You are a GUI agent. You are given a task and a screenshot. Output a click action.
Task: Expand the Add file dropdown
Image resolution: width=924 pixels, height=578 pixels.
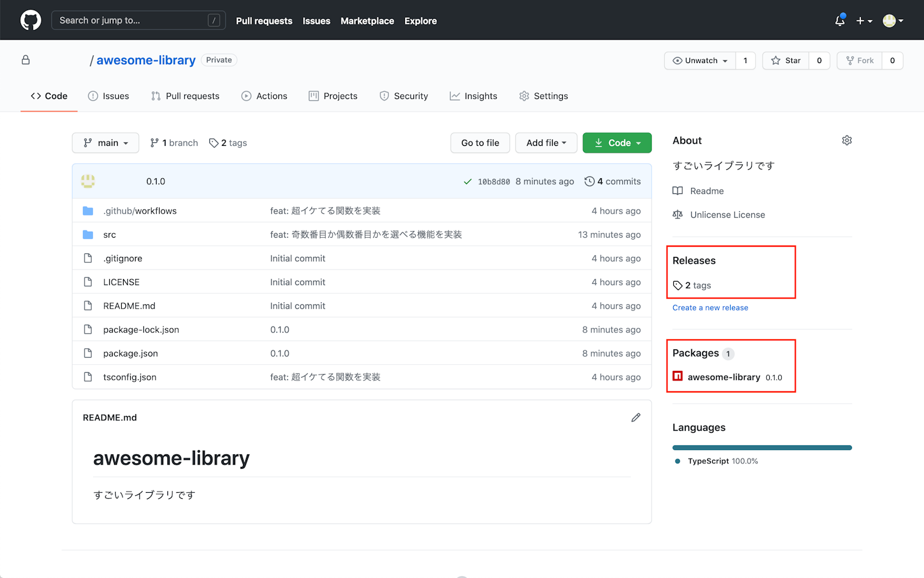pyautogui.click(x=545, y=143)
